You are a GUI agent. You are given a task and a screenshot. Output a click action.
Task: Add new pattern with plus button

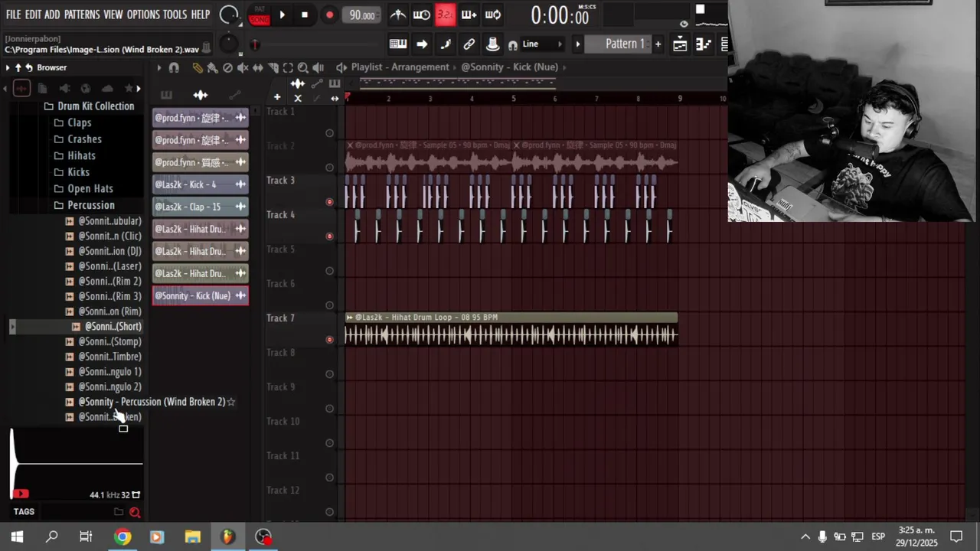point(658,44)
